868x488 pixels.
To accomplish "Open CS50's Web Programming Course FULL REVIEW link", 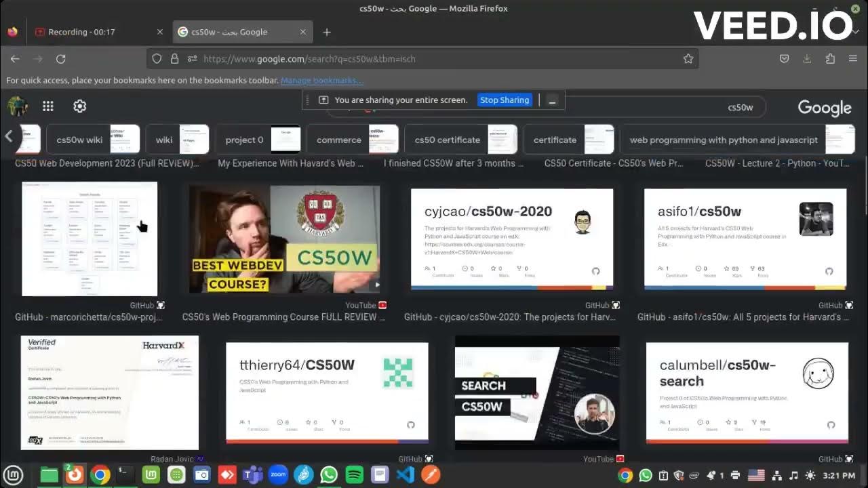I will [x=283, y=317].
